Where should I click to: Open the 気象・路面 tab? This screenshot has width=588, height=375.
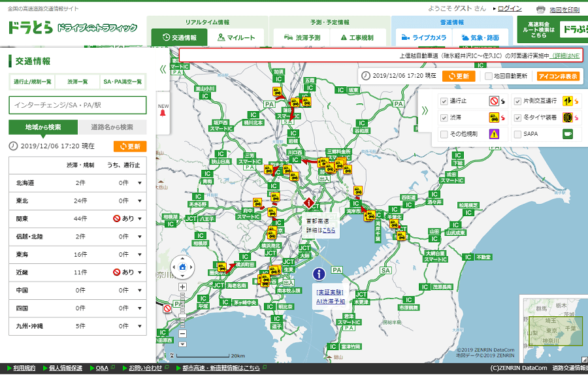click(480, 37)
